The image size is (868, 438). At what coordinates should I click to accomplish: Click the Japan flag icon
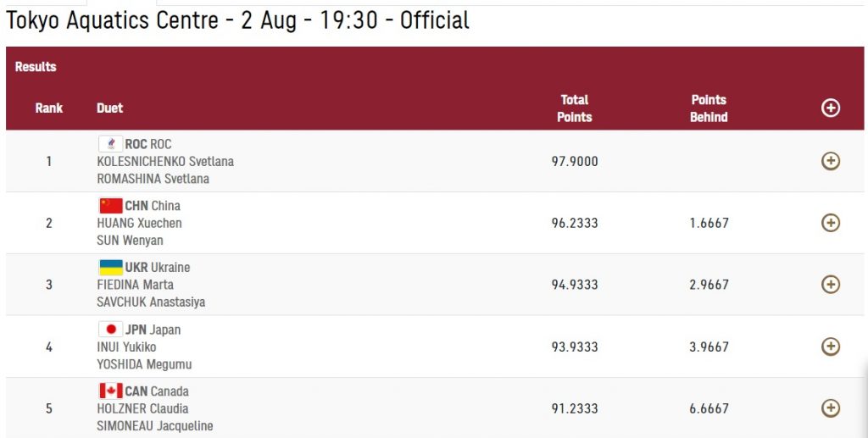coord(111,330)
